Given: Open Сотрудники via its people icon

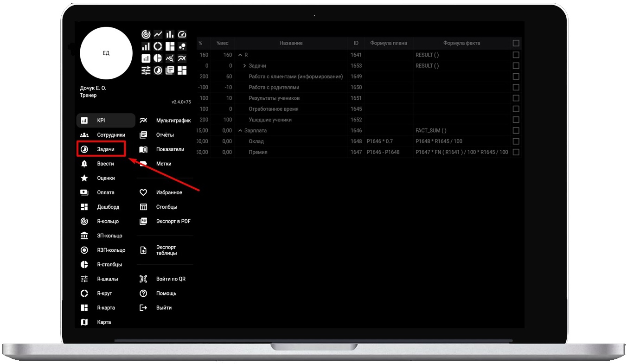Looking at the screenshot, I should (84, 135).
